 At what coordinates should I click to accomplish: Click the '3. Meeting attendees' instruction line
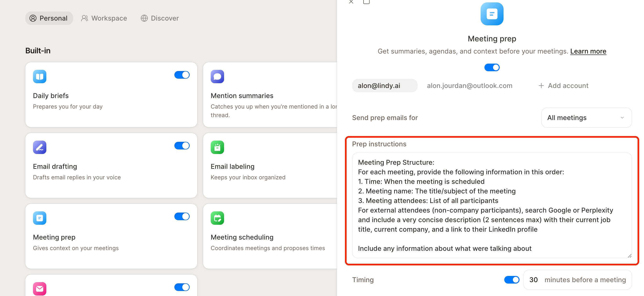point(428,201)
